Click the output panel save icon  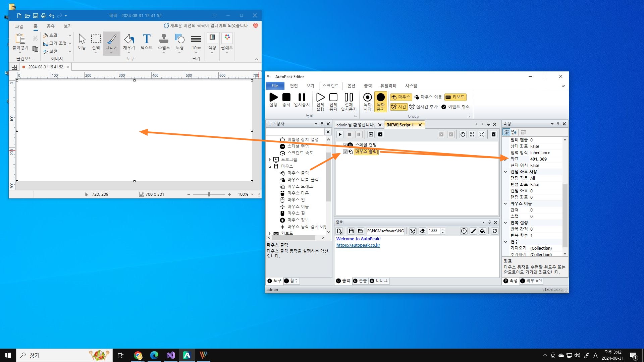tap(351, 231)
